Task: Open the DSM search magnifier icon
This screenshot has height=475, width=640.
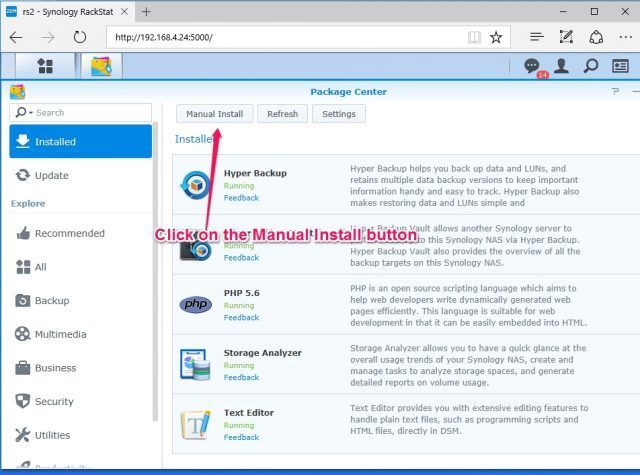Action: point(591,66)
